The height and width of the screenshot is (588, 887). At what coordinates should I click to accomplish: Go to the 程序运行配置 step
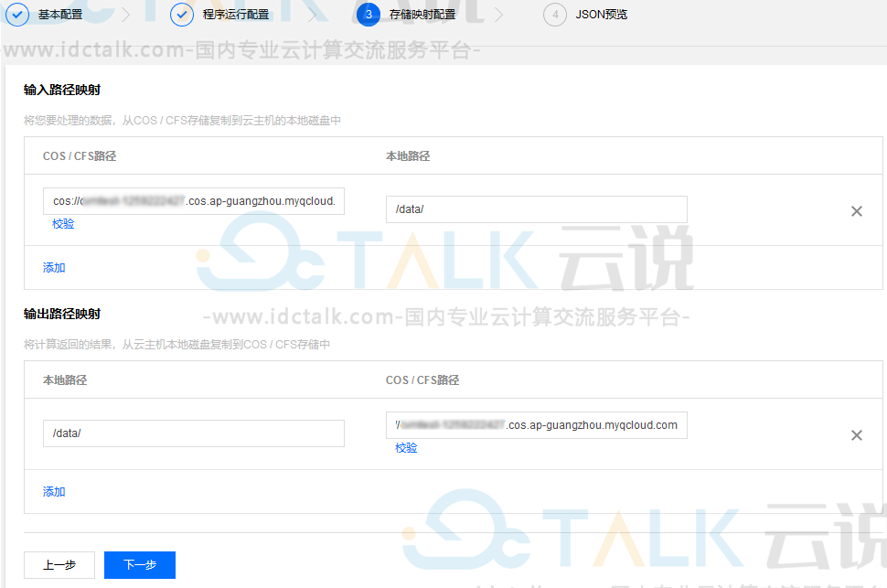[x=236, y=14]
